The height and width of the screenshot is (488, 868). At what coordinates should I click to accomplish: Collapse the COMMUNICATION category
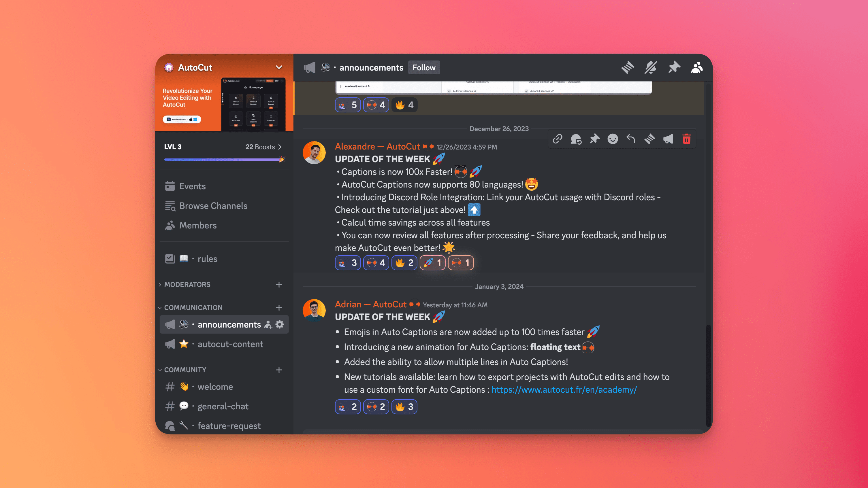click(x=190, y=307)
